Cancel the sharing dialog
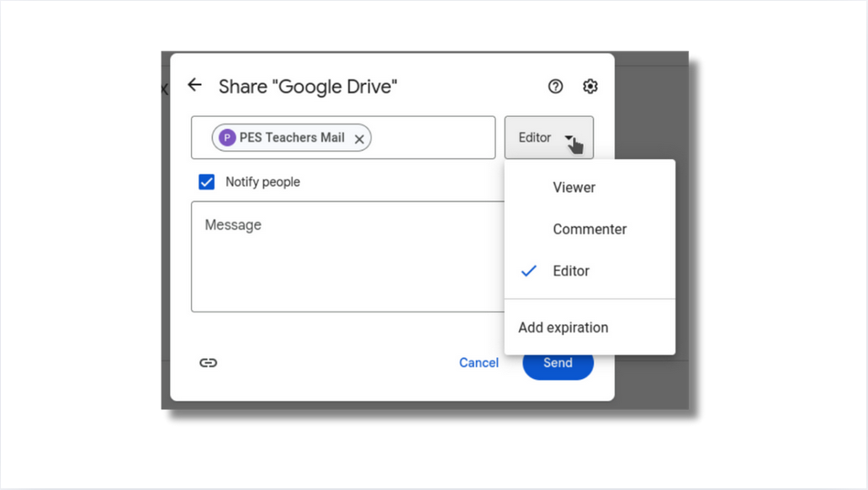 tap(479, 363)
